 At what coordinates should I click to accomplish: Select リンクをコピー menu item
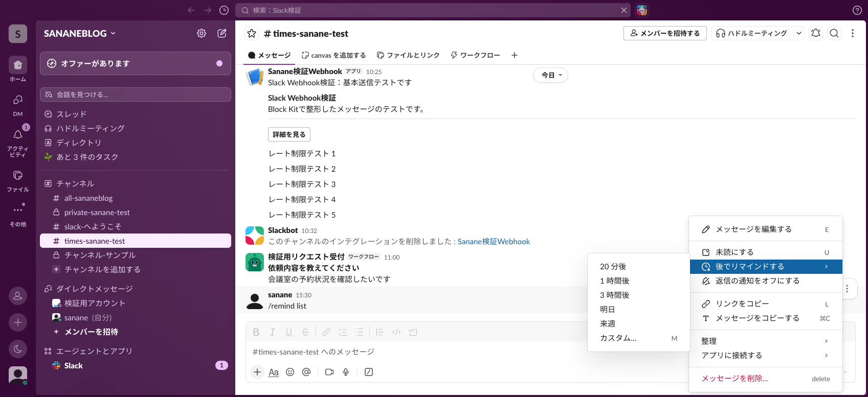click(766, 303)
